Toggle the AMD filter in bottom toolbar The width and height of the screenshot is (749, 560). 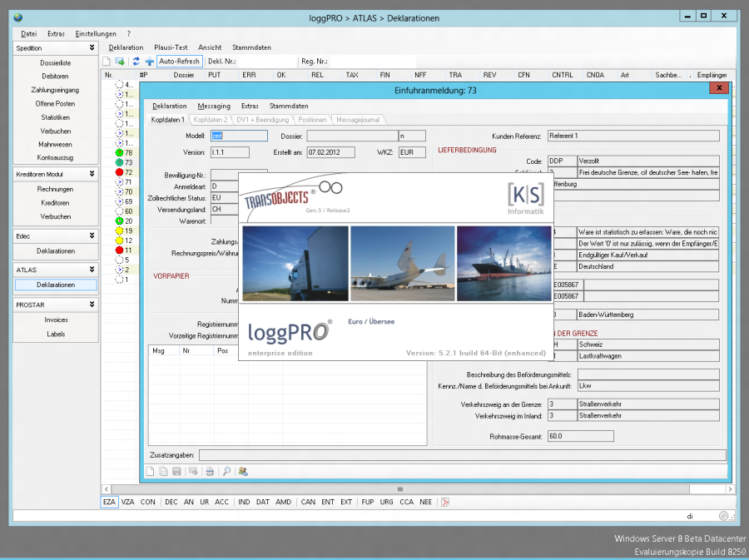283,502
